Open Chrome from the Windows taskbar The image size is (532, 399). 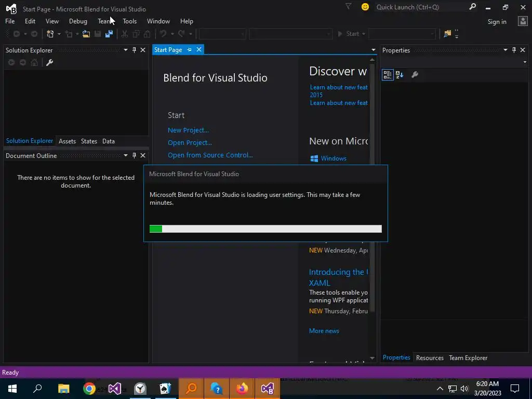click(x=89, y=389)
